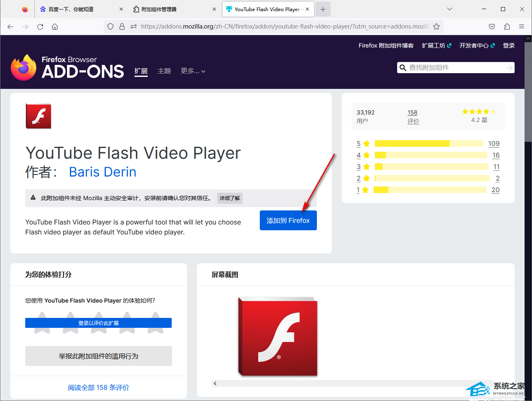Click the warning triangle beside the security notice
This screenshot has height=401, width=532.
[33, 198]
